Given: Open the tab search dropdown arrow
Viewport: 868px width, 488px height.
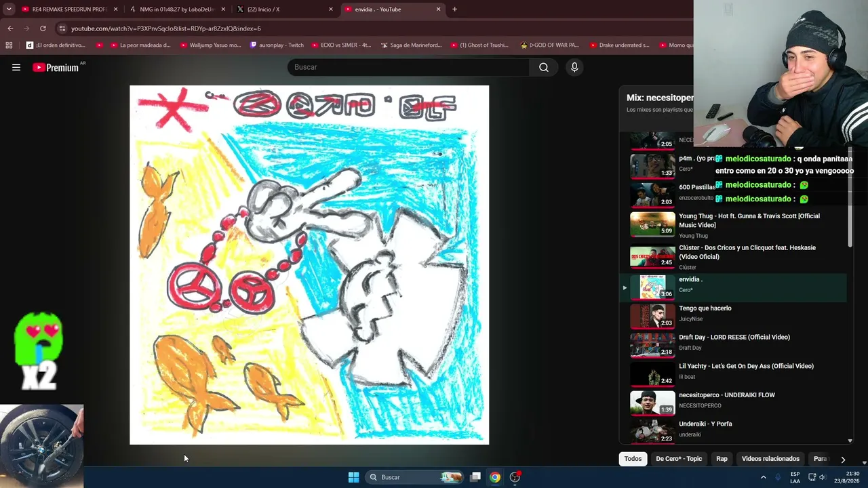Looking at the screenshot, I should point(9,9).
